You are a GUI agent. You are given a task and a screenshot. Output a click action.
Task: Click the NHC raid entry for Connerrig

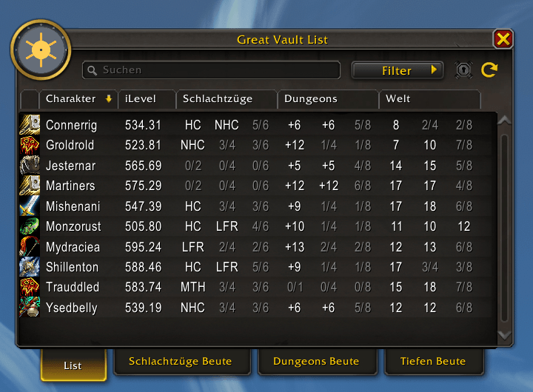click(227, 125)
